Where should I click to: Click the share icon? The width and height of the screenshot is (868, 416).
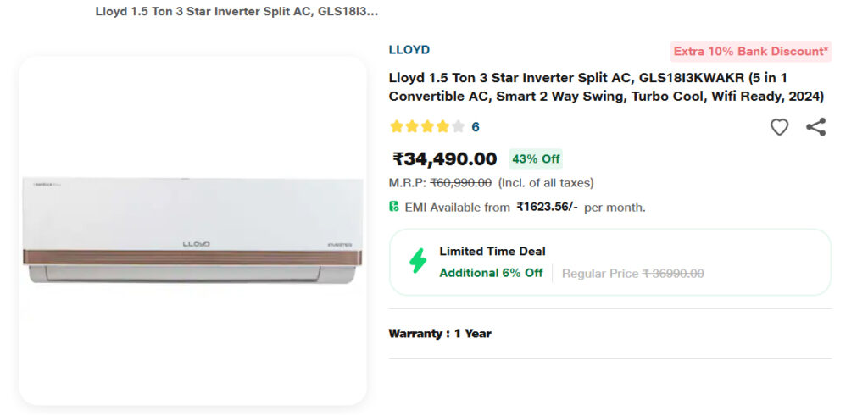coord(815,127)
